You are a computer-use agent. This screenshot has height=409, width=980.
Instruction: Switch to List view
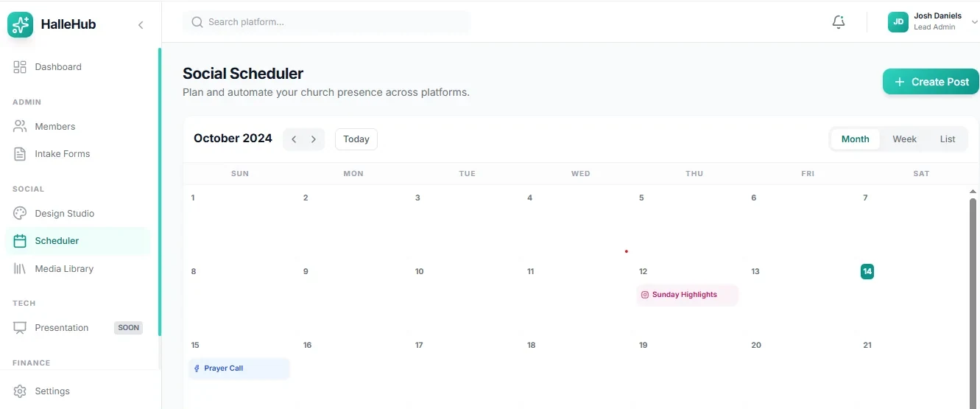click(948, 139)
